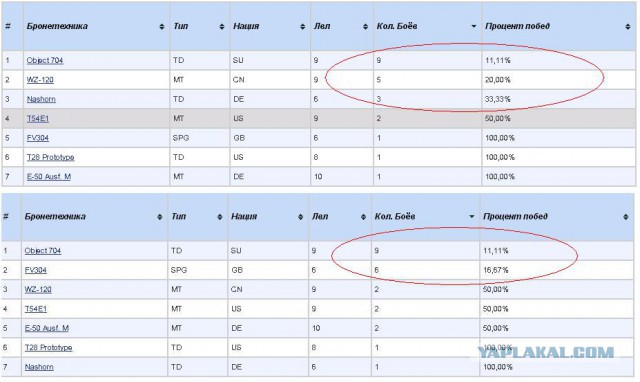Screen dimensions: 640x382
Task: Open Nashorn link in upper table
Action: tap(41, 99)
